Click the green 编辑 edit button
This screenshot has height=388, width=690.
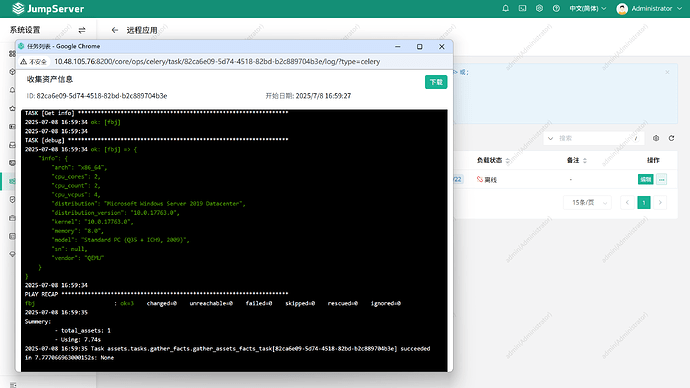tap(646, 179)
